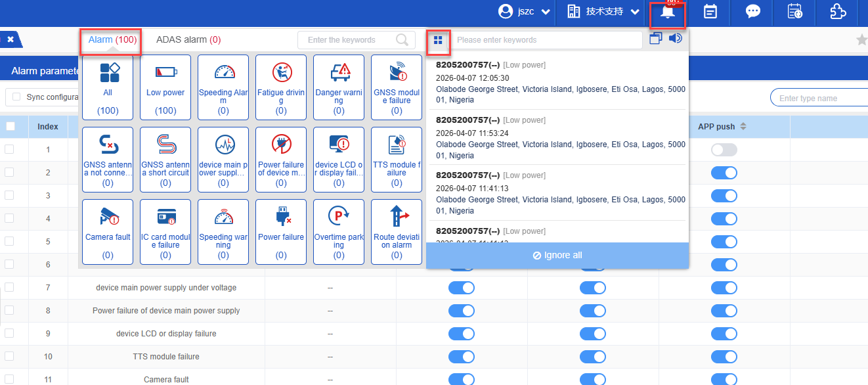Click the alarm bell notification icon
Viewport: 868px width, 385px height.
click(x=668, y=12)
